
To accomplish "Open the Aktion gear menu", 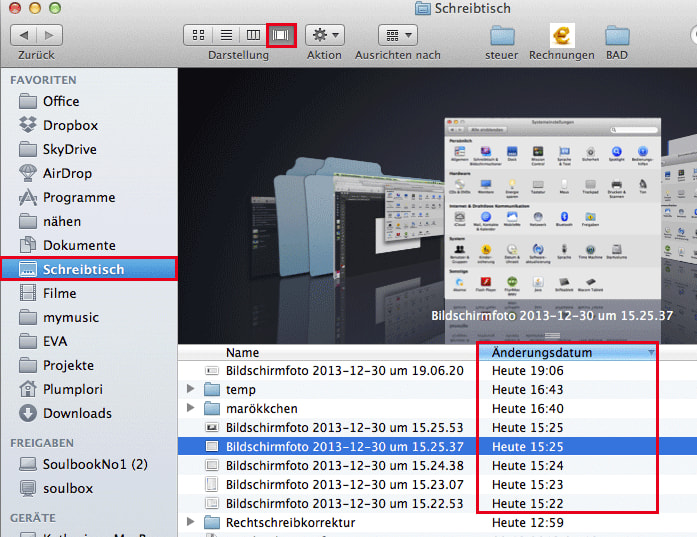I will [x=325, y=35].
